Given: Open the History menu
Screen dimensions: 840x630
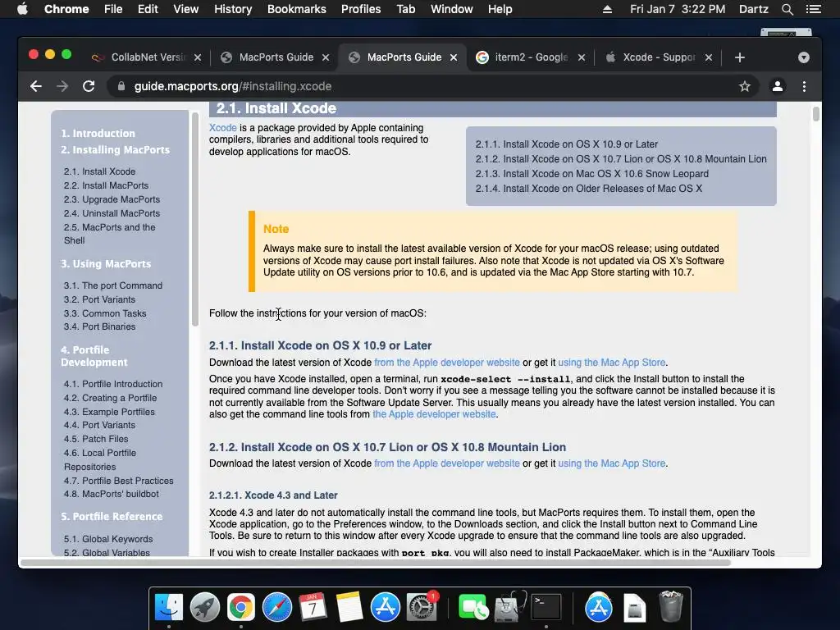Looking at the screenshot, I should point(233,9).
